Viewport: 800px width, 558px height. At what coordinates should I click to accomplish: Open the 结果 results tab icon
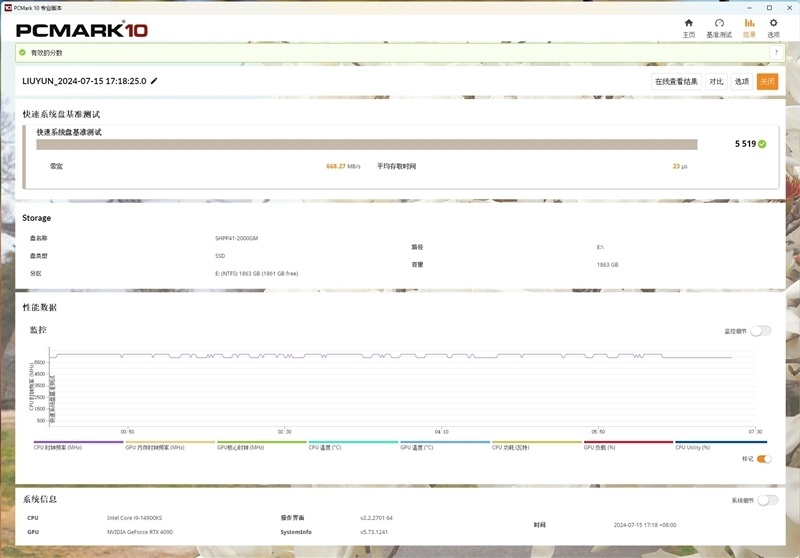point(749,23)
